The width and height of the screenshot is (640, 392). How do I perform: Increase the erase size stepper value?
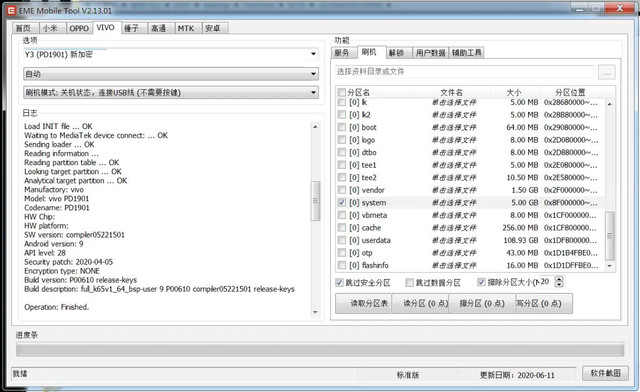click(x=560, y=279)
